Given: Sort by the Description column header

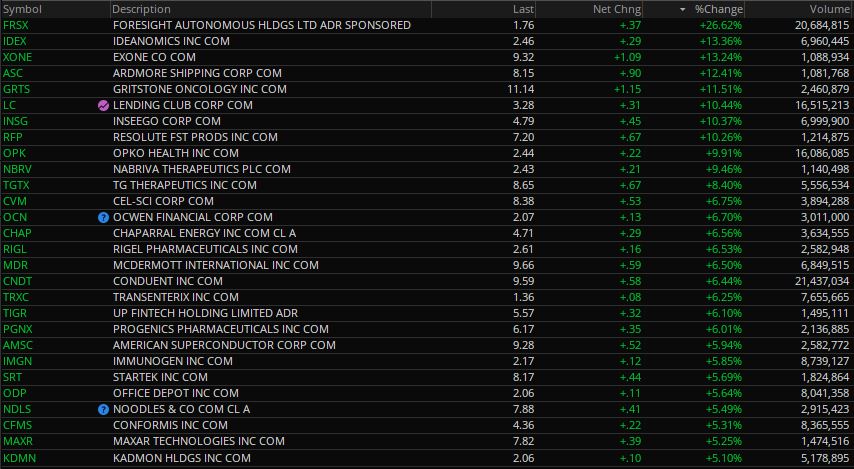Looking at the screenshot, I should pos(142,9).
